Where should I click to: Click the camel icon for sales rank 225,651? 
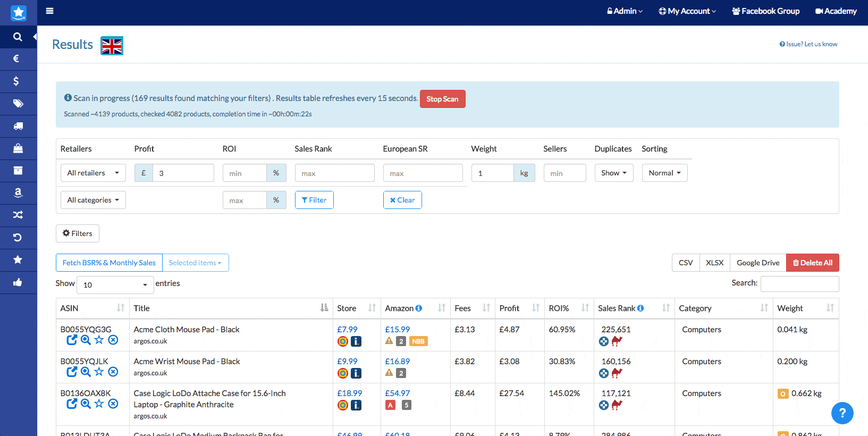(x=617, y=341)
